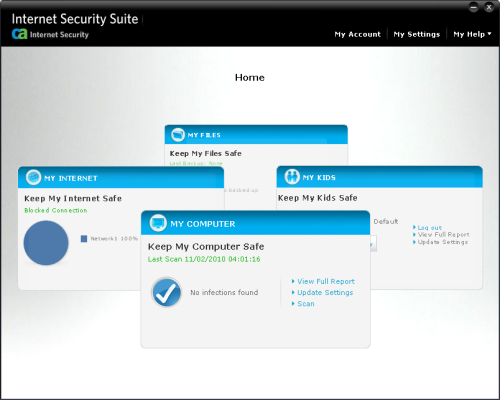Open View Full Report in My Kids
The width and height of the screenshot is (500, 400).
click(443, 235)
